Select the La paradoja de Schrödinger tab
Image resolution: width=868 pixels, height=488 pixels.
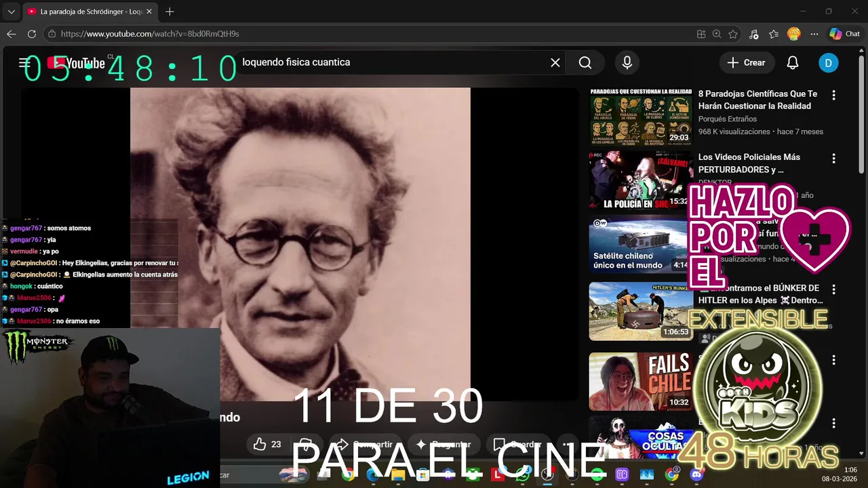pyautogui.click(x=90, y=12)
